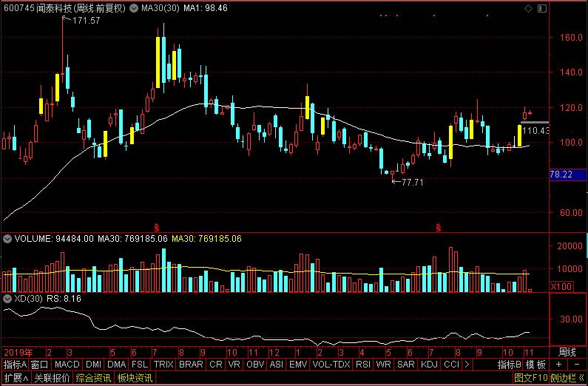Click the 2019年 date axis label
The image size is (588, 386).
18,352
